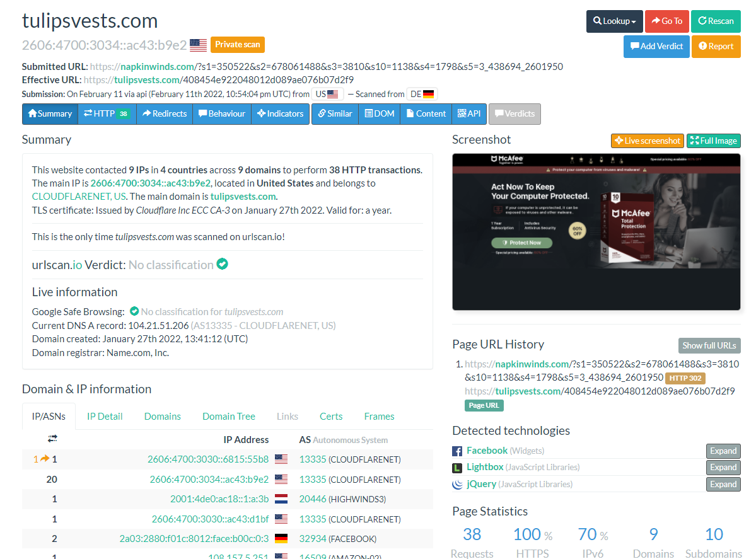This screenshot has height=559, width=756.
Task: Click the McAfee page screenshot thumbnail
Action: pyautogui.click(x=596, y=231)
